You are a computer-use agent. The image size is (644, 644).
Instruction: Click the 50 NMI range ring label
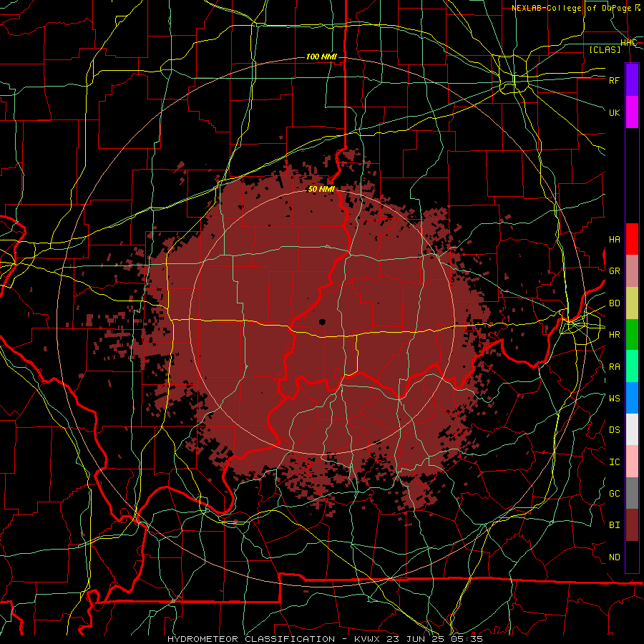(321, 189)
